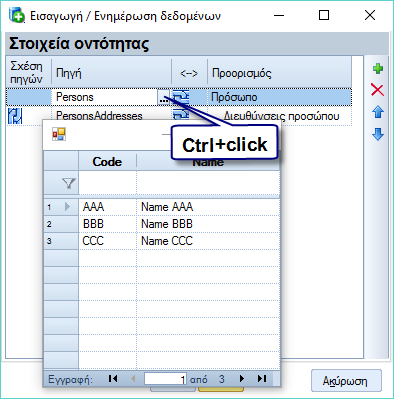
Task: Click the <-> column header
Action: pos(189,72)
